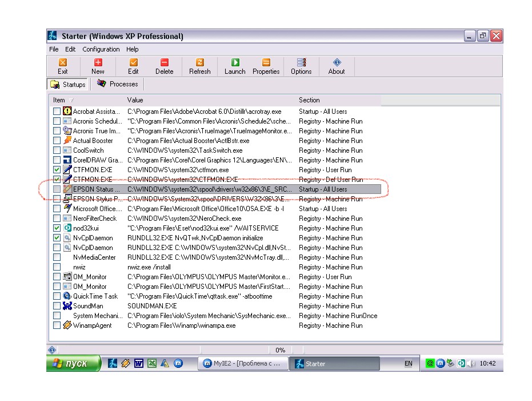Click the Acrobat Assistant row icon
The image size is (532, 401).
click(x=67, y=111)
